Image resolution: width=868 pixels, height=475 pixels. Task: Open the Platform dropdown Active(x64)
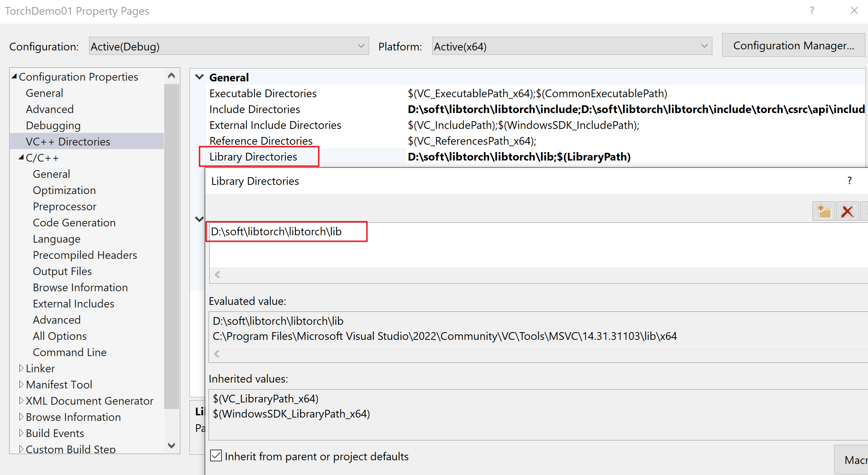572,46
